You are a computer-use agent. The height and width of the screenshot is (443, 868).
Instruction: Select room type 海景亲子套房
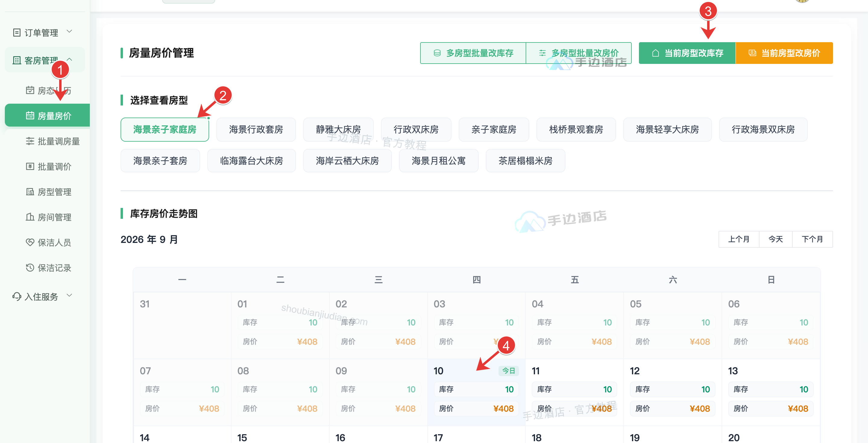160,161
